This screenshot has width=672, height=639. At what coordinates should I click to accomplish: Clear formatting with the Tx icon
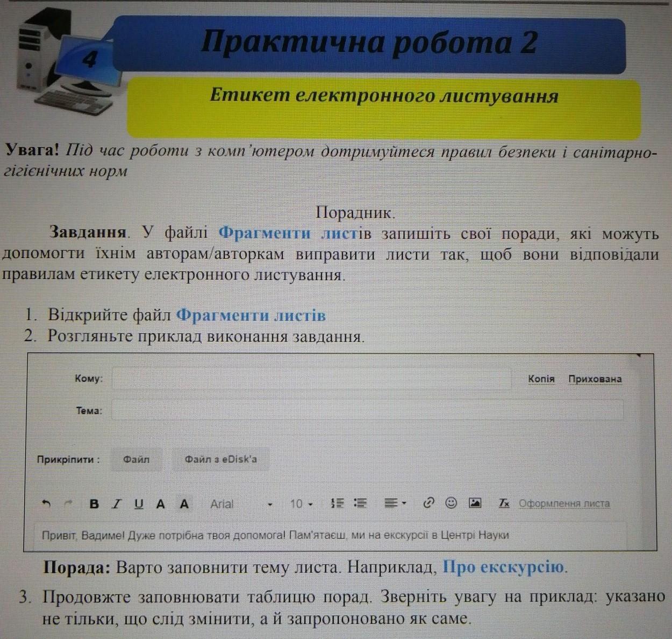tap(504, 503)
